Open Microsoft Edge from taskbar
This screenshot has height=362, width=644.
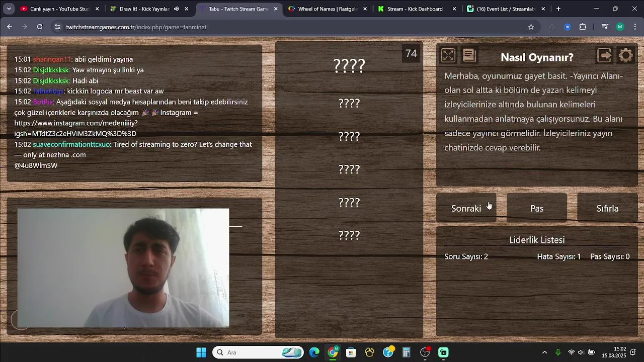point(314,352)
